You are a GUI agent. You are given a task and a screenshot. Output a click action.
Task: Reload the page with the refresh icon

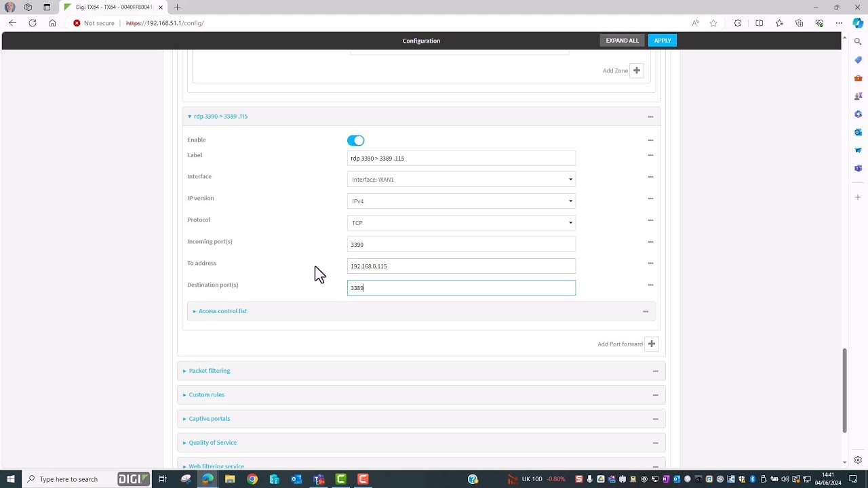[33, 23]
